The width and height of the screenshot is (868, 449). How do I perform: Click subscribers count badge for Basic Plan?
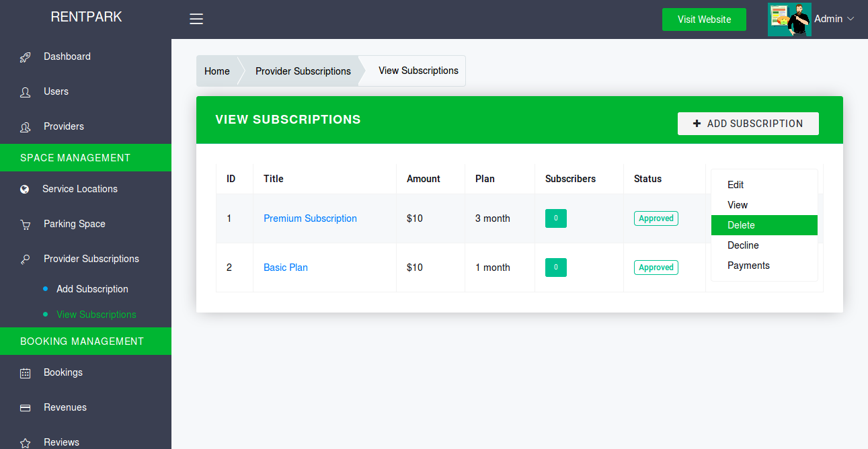[556, 268]
